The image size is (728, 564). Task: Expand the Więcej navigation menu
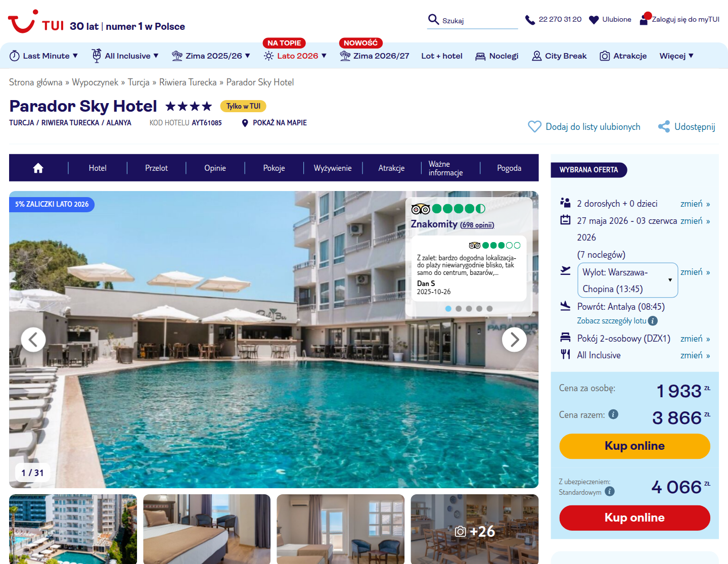pos(676,56)
